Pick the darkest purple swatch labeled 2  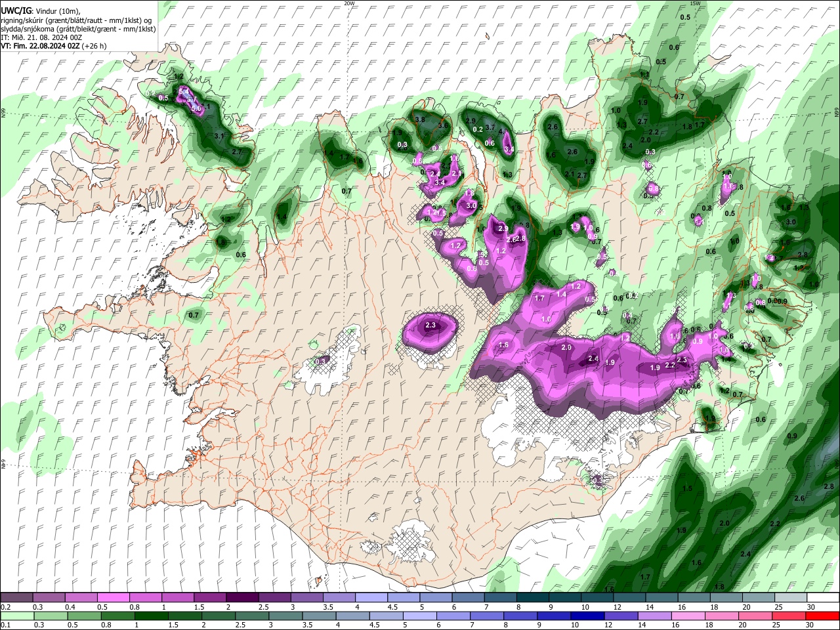click(242, 597)
